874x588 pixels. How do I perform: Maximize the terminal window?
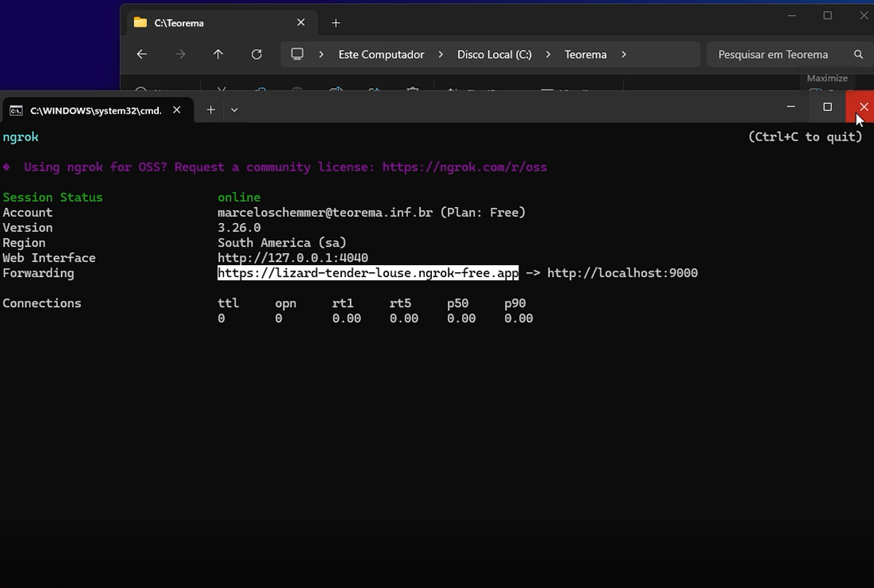828,106
